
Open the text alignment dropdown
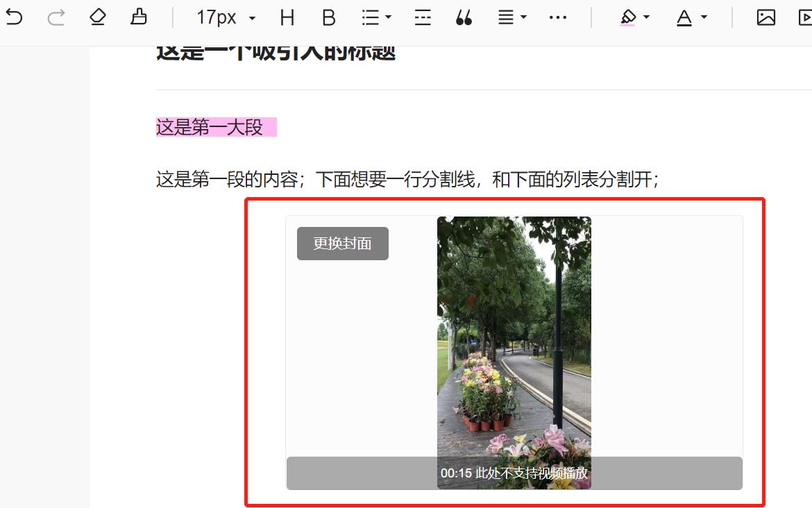[x=508, y=17]
